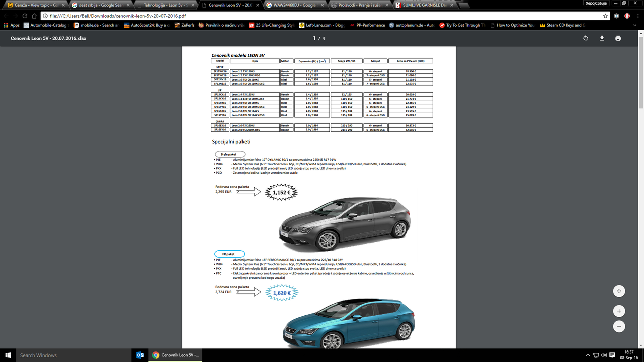This screenshot has width=644, height=362.
Task: Open Chrome three-dot menu
Action: point(637,16)
